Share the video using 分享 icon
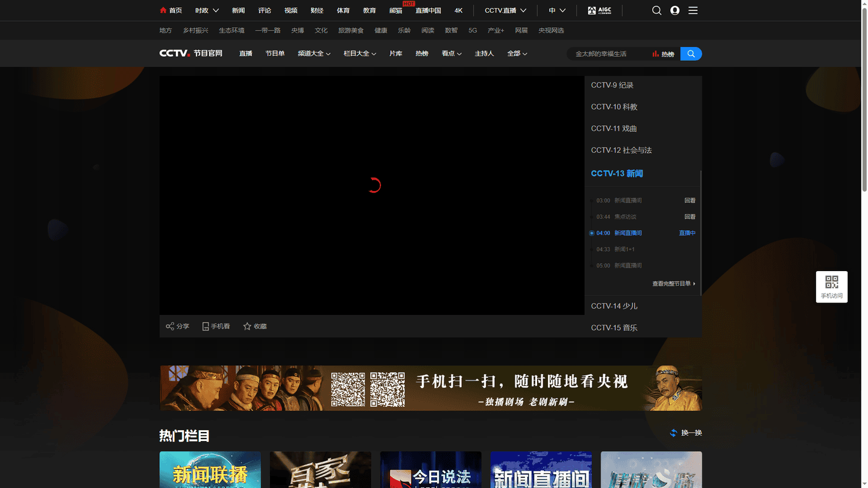868x488 pixels. (x=177, y=326)
